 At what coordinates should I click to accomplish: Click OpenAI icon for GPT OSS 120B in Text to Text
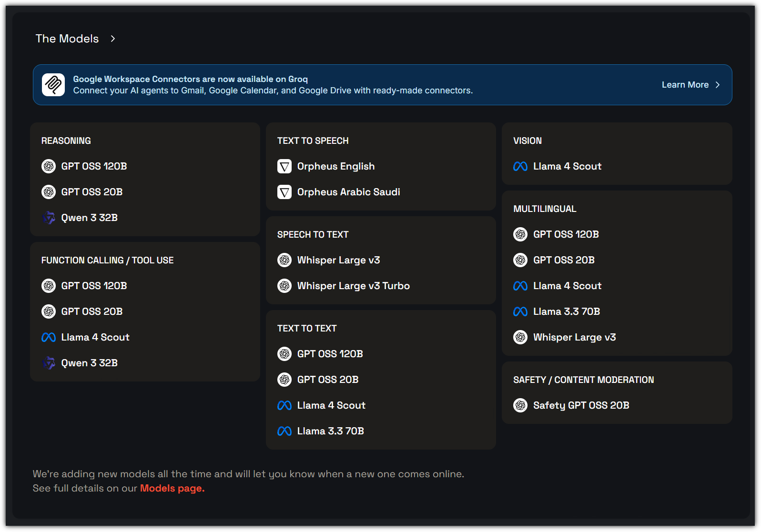[x=284, y=354]
